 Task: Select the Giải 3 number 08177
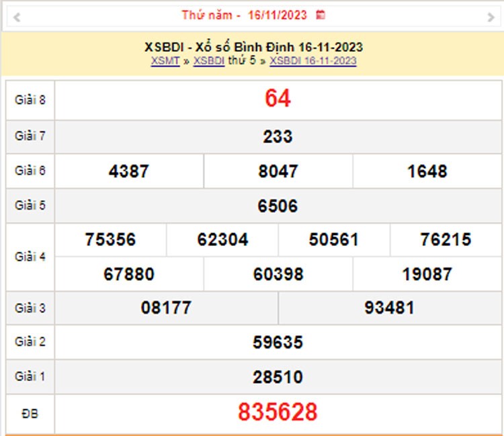(x=166, y=308)
